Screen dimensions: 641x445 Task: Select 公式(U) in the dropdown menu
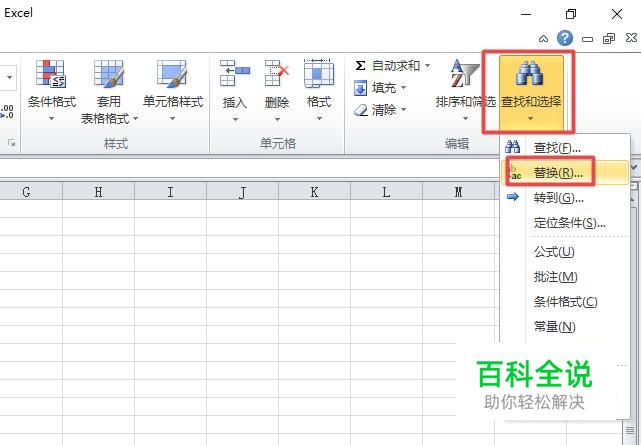click(x=565, y=252)
